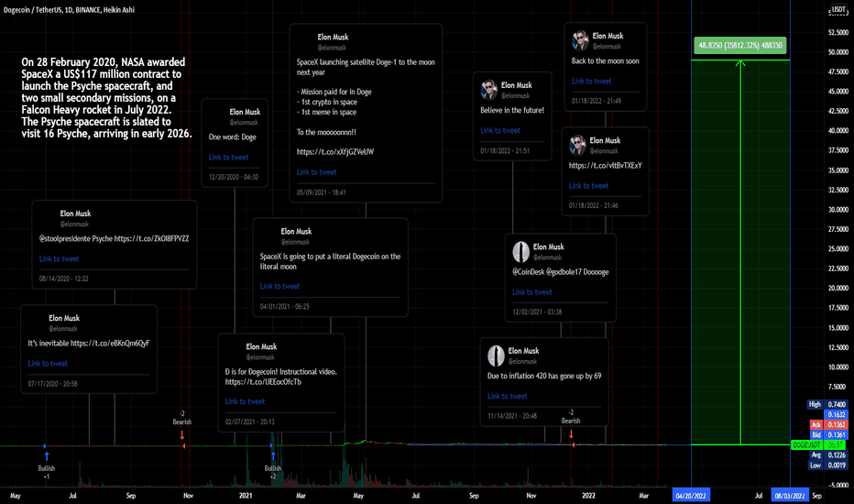The image size is (854, 504).
Task: Open link to '@CoinDesk @godbole17 Doooge' tweet
Action: click(x=532, y=292)
